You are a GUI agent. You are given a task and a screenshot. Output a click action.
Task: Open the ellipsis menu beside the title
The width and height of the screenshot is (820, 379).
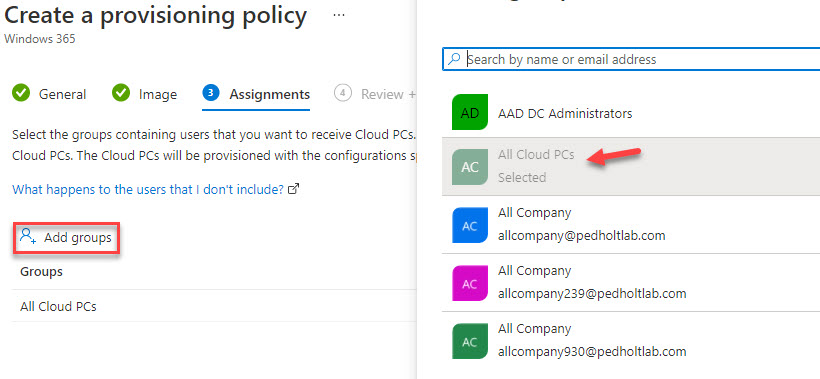click(339, 15)
